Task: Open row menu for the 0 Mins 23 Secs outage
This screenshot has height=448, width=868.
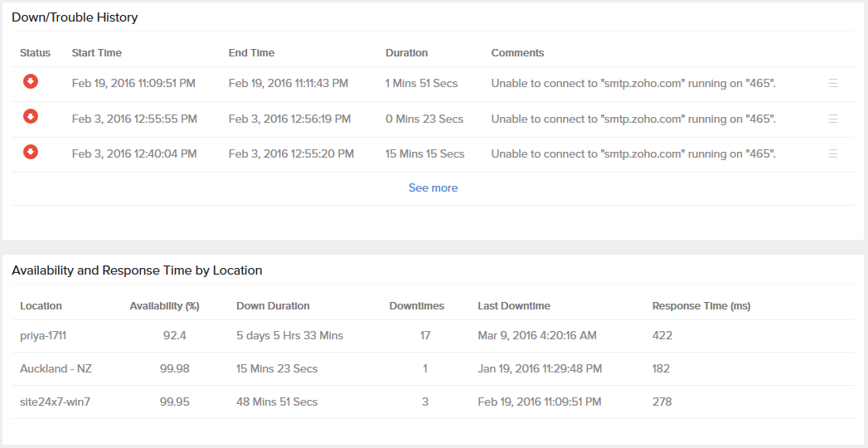Action: [833, 119]
